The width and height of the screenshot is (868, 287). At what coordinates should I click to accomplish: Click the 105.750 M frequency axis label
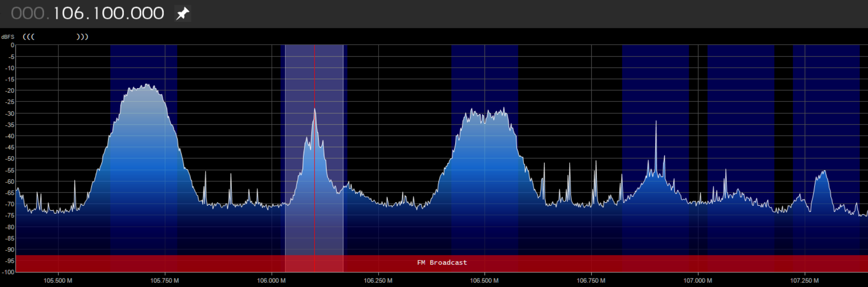[165, 281]
